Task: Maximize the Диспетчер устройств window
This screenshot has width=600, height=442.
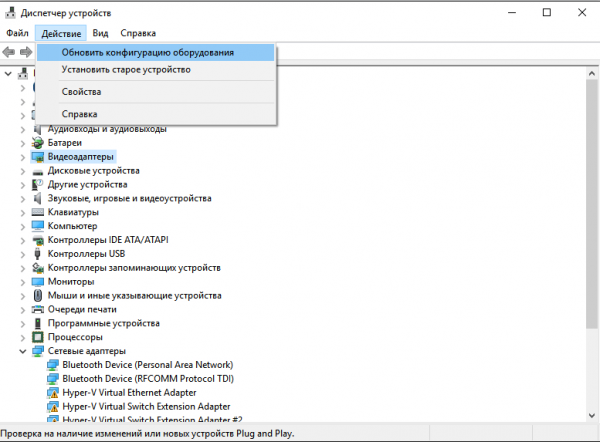Action: pos(547,13)
